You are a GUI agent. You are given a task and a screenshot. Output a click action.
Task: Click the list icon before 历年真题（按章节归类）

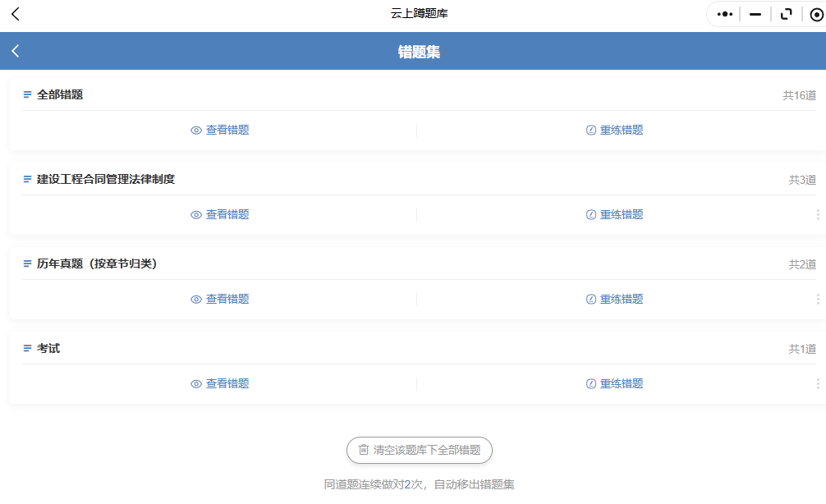(x=27, y=263)
